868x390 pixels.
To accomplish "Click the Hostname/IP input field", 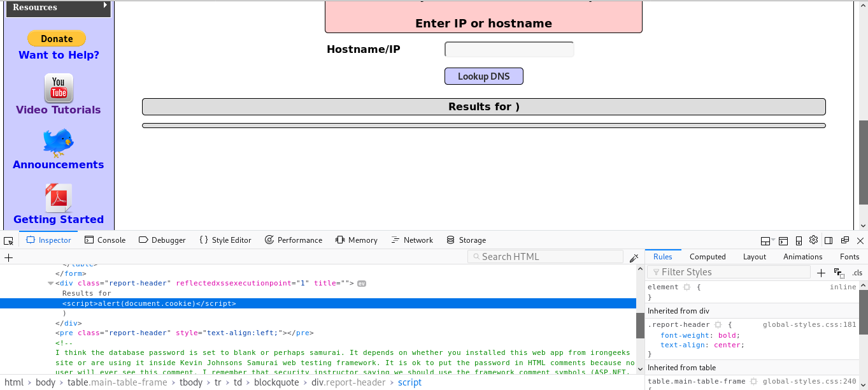I will (x=508, y=49).
